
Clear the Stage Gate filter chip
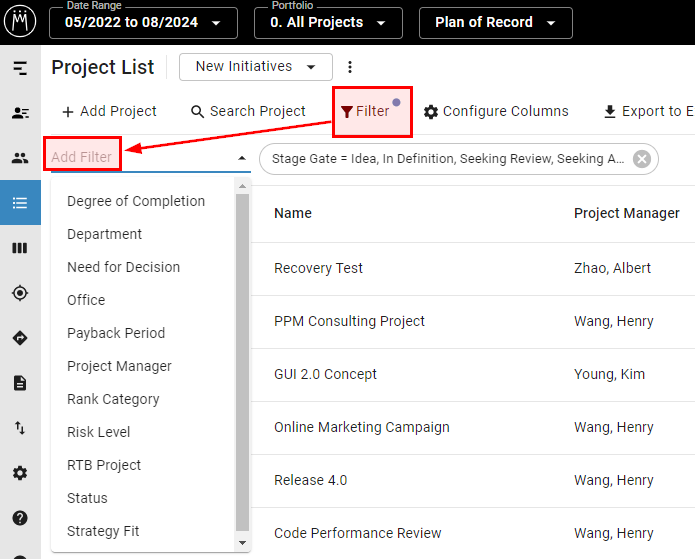[641, 159]
